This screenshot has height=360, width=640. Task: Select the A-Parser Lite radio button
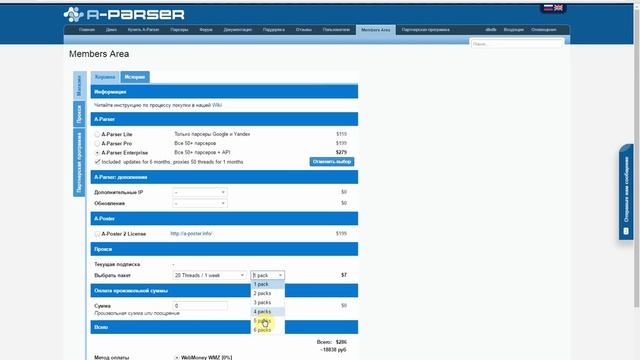(97, 134)
